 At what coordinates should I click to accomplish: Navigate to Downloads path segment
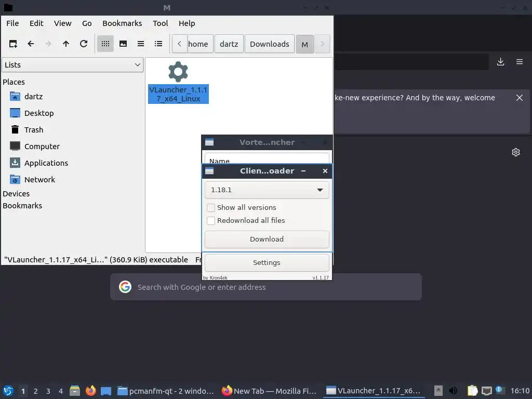[x=270, y=44]
